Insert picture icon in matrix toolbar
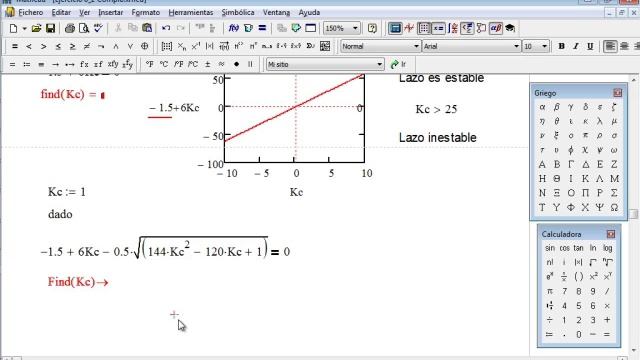Image resolution: width=640 pixels, height=360 pixels. pos(325,46)
